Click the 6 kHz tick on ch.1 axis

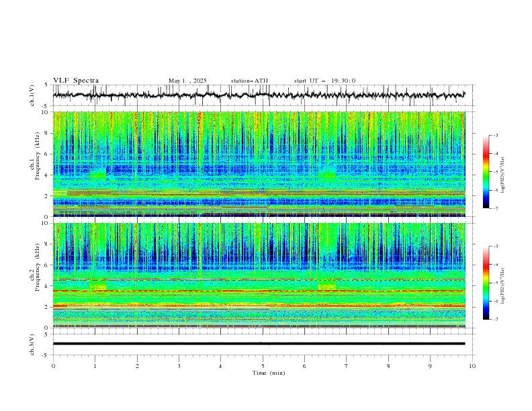click(x=47, y=154)
